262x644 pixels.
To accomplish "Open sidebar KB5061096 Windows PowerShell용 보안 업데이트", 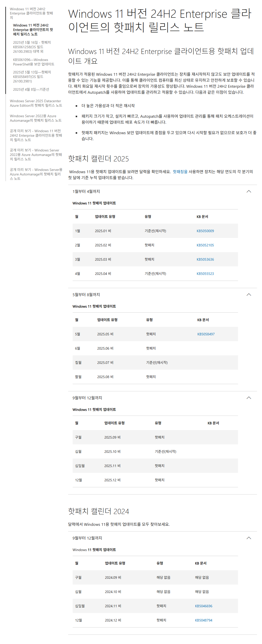I will point(33,62).
